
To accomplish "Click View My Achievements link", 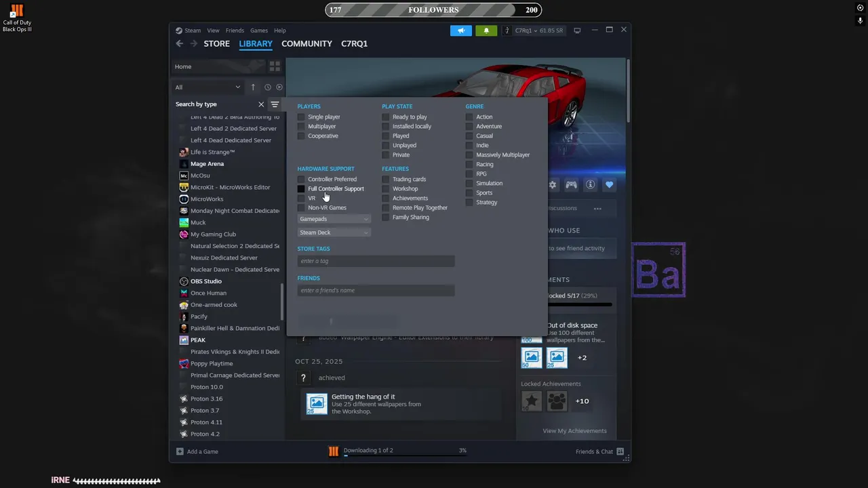I will coord(574,431).
